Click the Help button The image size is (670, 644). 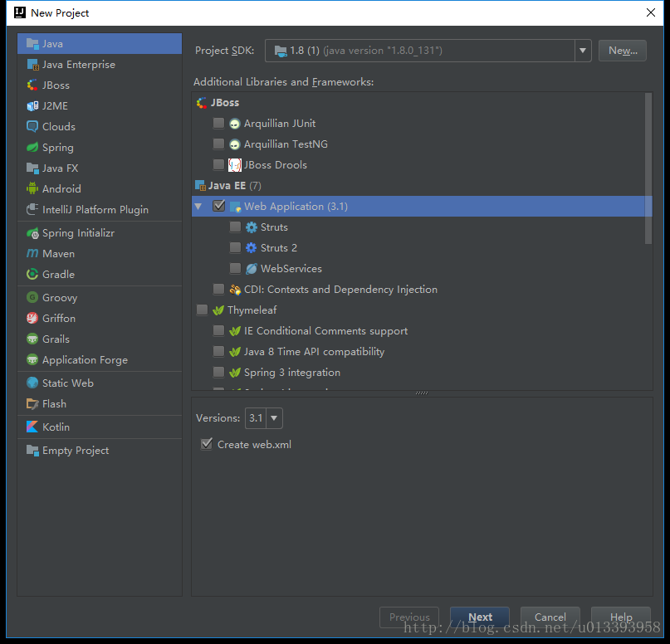click(x=621, y=617)
